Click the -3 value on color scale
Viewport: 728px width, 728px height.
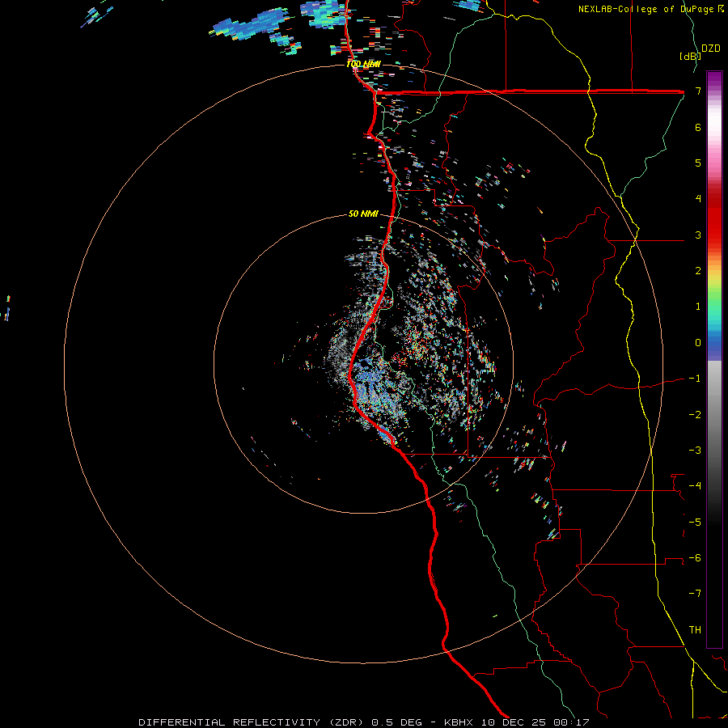coord(695,451)
